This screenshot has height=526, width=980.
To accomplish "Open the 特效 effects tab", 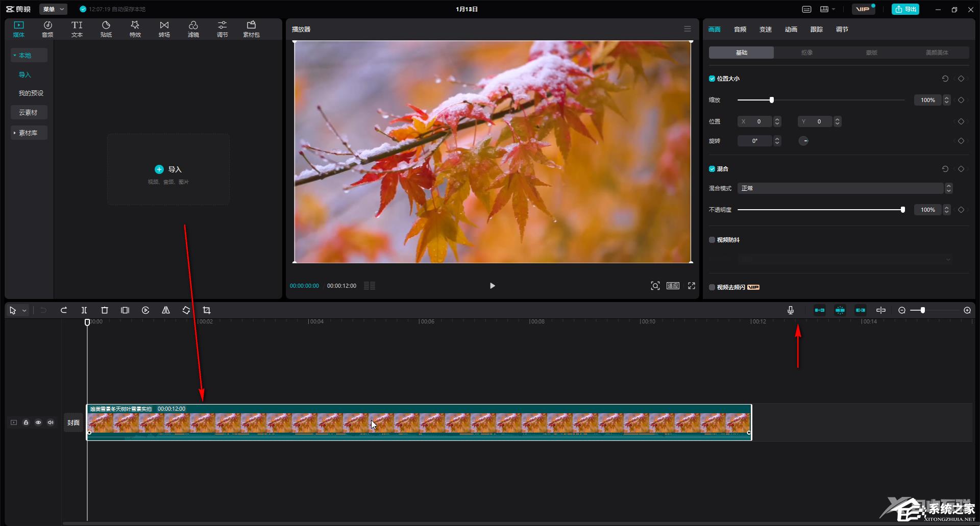I will click(x=135, y=29).
